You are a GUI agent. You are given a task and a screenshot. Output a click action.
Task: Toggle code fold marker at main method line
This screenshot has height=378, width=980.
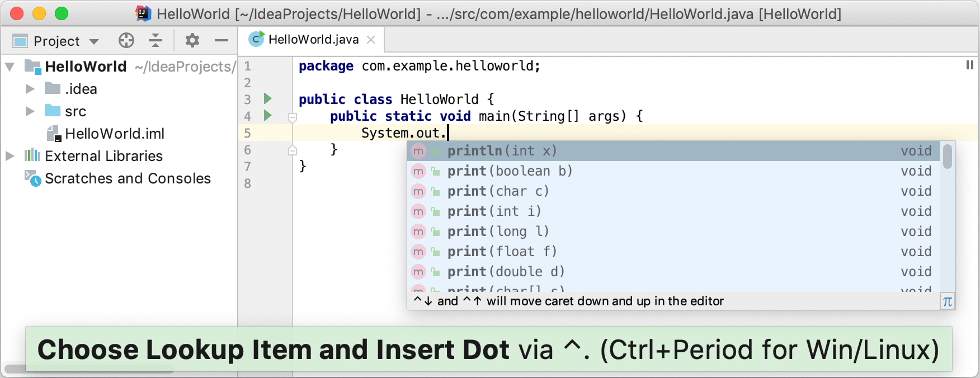[x=292, y=117]
